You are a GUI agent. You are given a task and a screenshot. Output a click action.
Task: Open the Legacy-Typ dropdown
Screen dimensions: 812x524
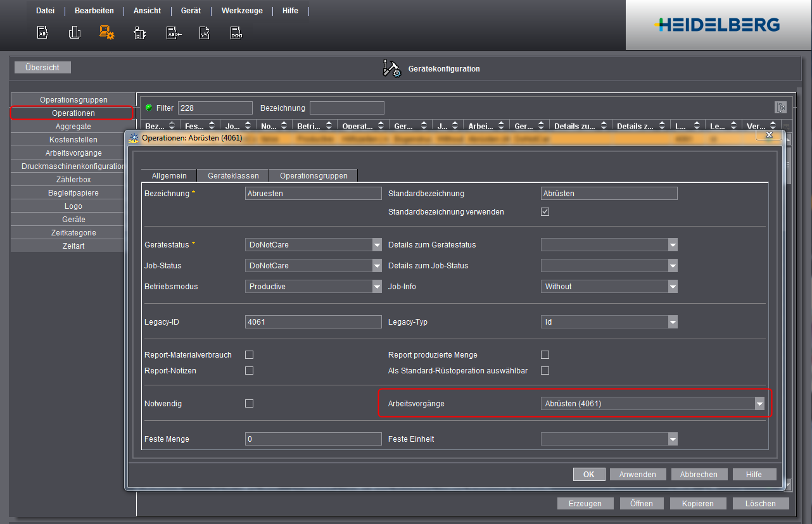(x=672, y=322)
